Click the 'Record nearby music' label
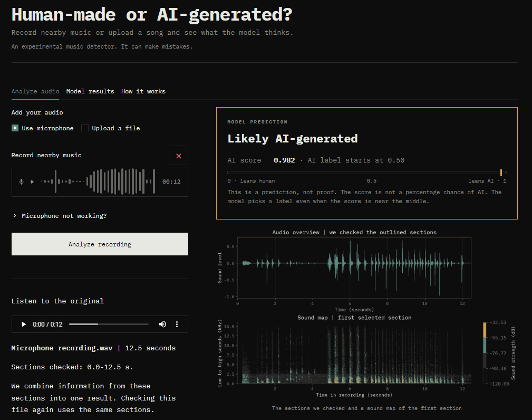Viewport: 532px width, 420px height. click(46, 155)
